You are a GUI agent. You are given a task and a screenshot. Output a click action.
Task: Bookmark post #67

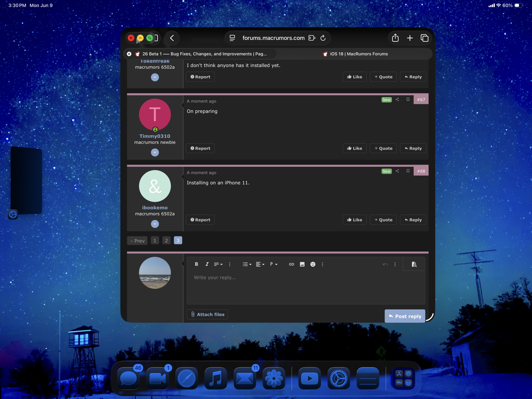pyautogui.click(x=408, y=99)
